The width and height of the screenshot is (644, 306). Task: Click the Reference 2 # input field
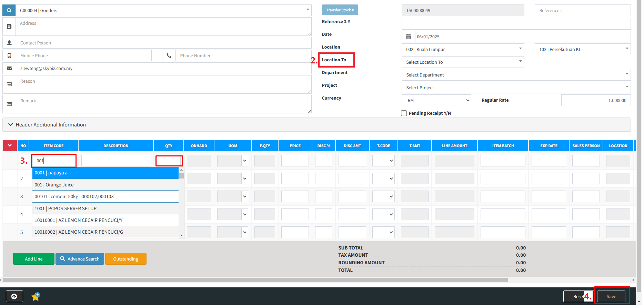515,24
